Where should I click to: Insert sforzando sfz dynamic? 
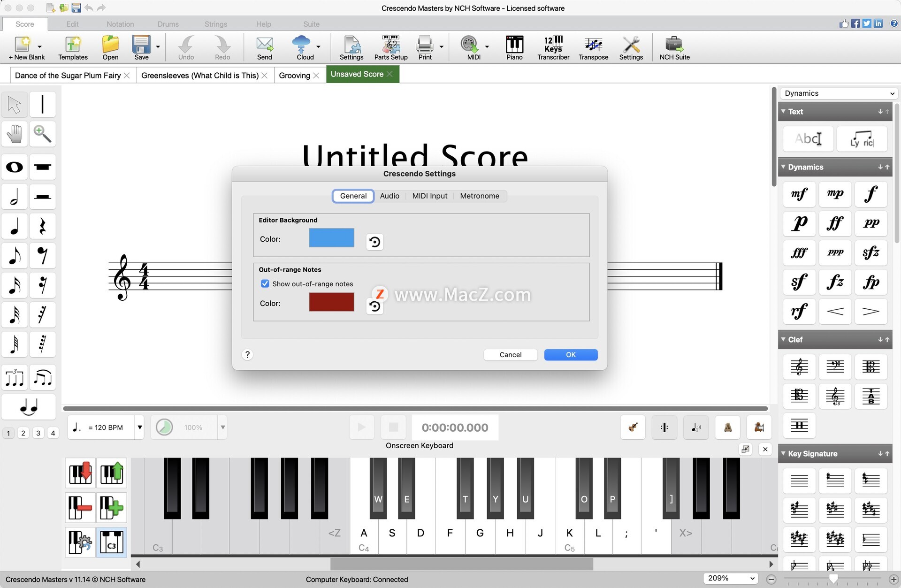point(871,253)
